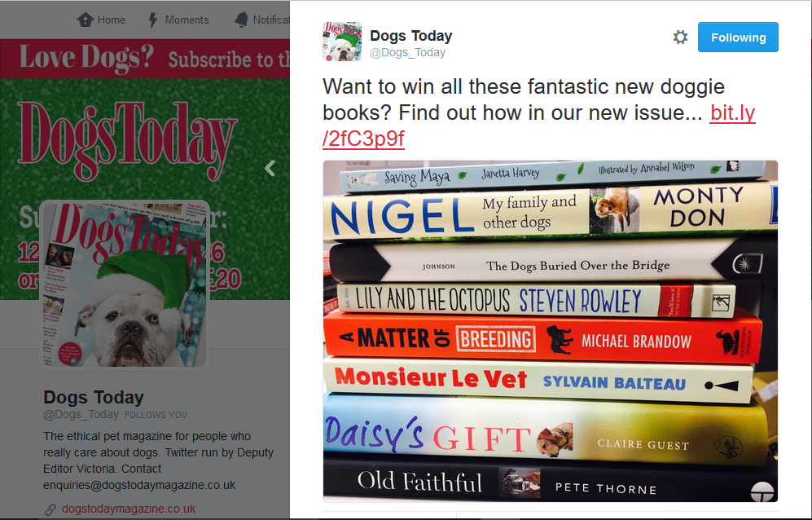Select the Moments tab label
Viewport: 812px width, 520px height.
(187, 20)
